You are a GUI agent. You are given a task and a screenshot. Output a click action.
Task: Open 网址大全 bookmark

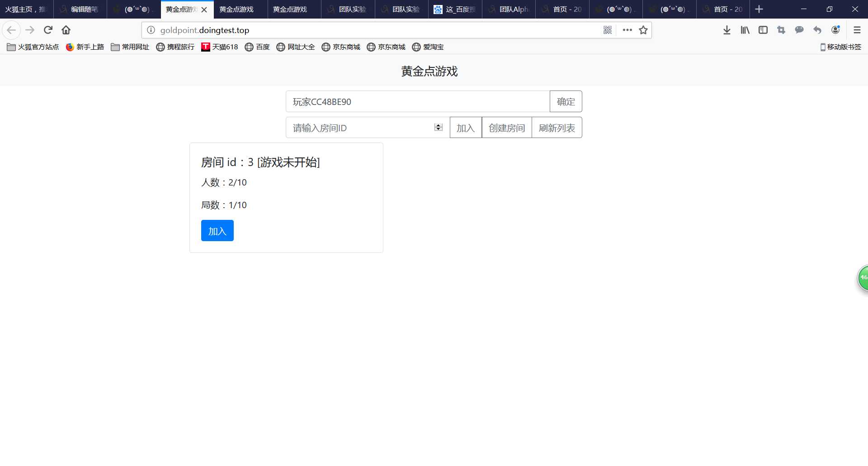[x=296, y=47]
